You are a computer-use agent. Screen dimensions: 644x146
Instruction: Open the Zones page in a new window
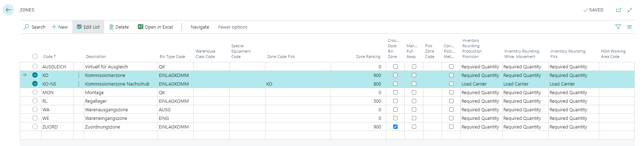pos(619,10)
